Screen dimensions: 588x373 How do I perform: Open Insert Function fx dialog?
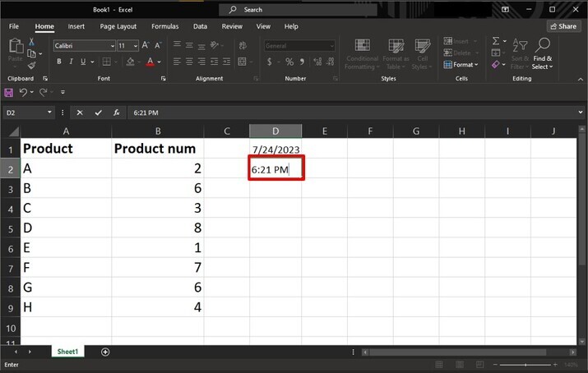(116, 113)
